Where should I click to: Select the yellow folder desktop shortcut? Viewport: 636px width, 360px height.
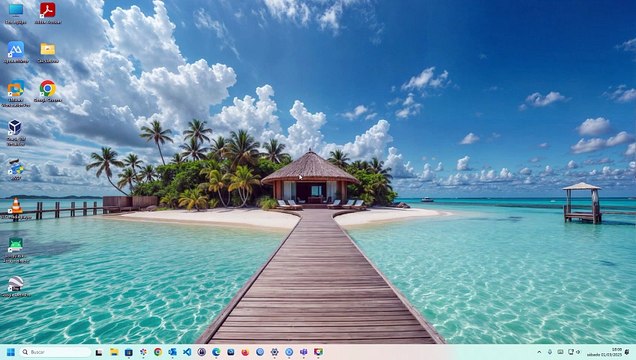pyautogui.click(x=47, y=52)
